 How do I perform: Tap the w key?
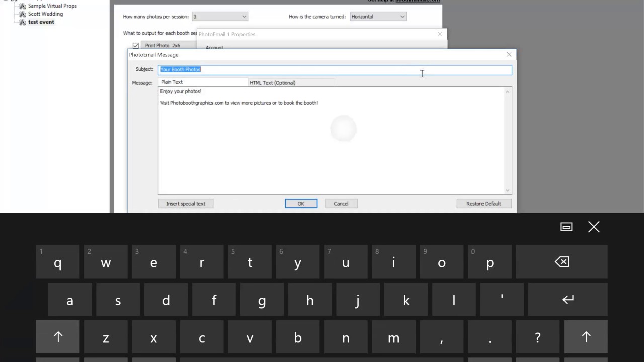pos(106,262)
